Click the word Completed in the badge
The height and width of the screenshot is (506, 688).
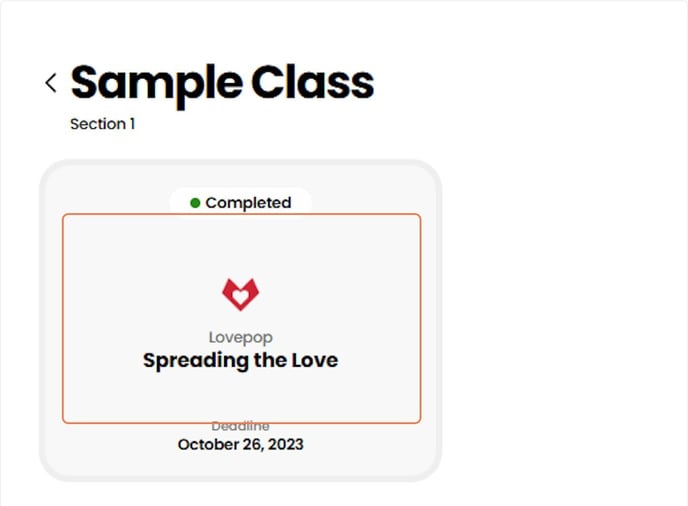(248, 203)
